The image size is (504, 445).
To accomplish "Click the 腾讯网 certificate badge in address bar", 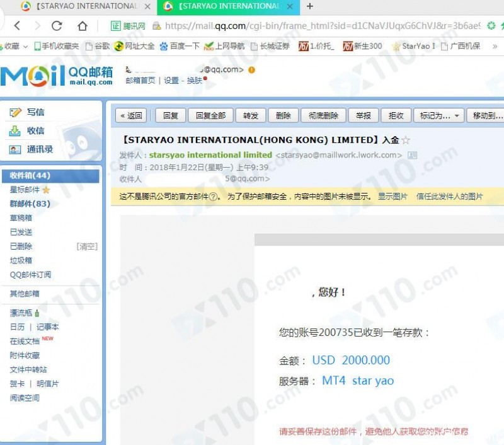I will 129,26.
